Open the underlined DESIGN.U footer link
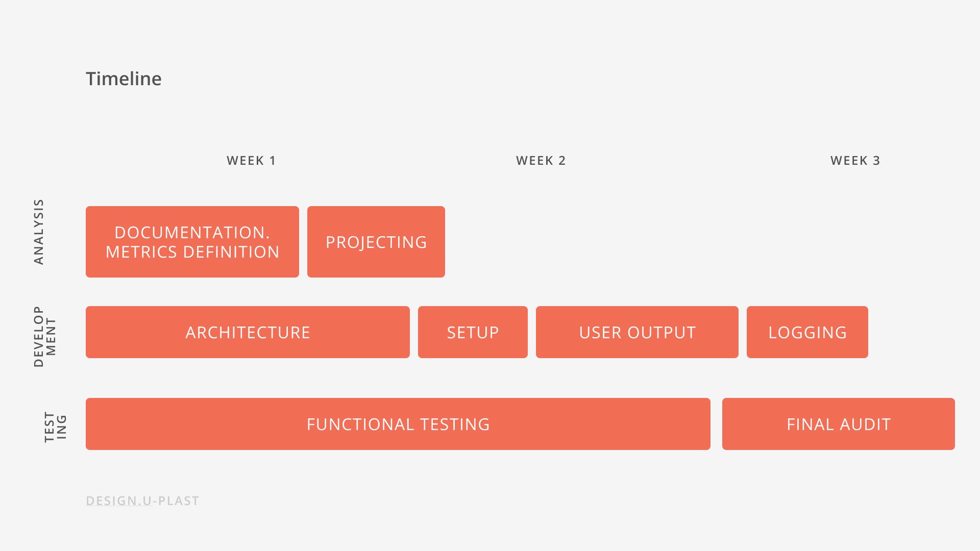980x551 pixels. point(118,501)
